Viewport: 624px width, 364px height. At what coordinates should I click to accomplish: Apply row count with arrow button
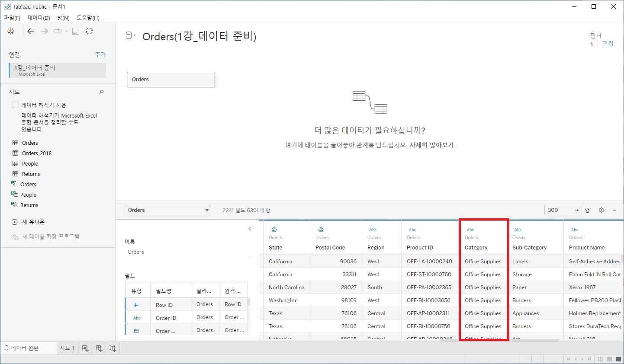tap(577, 210)
